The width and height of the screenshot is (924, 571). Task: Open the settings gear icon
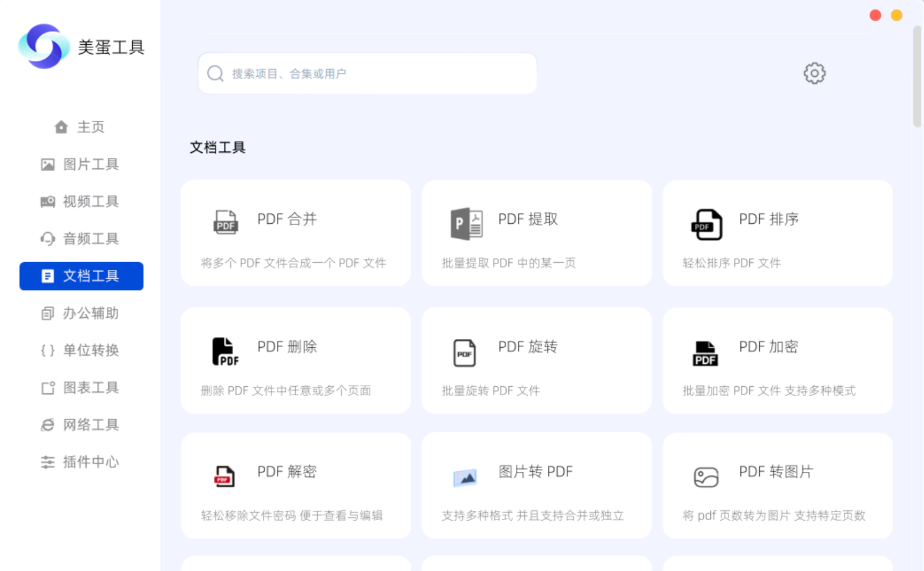(x=814, y=73)
